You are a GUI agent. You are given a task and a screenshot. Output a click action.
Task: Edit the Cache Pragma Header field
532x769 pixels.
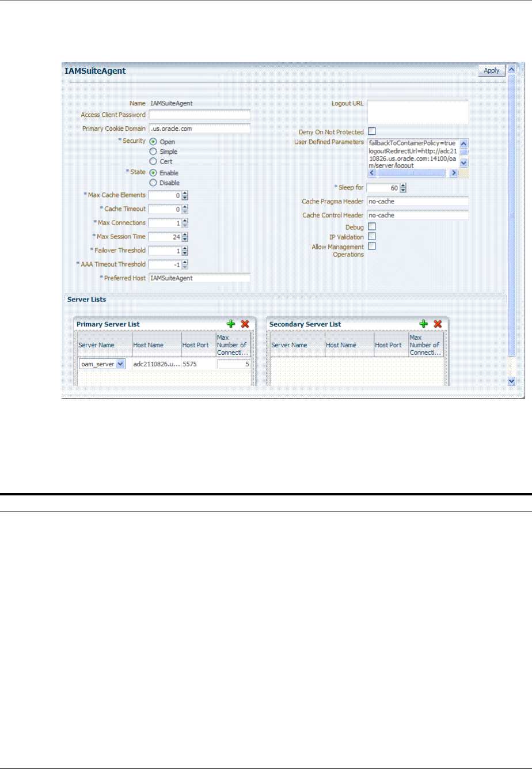click(417, 202)
